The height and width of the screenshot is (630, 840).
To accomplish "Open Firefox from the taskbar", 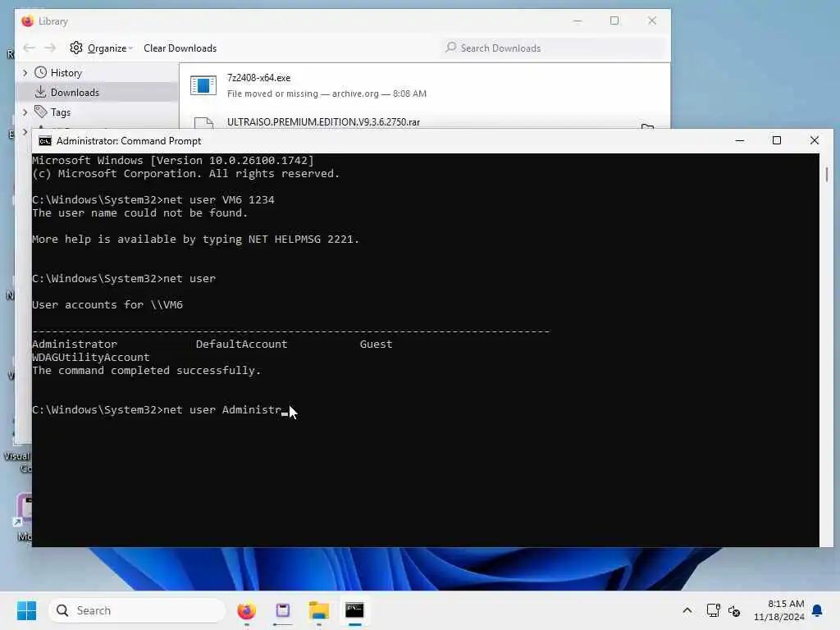I will (x=246, y=610).
